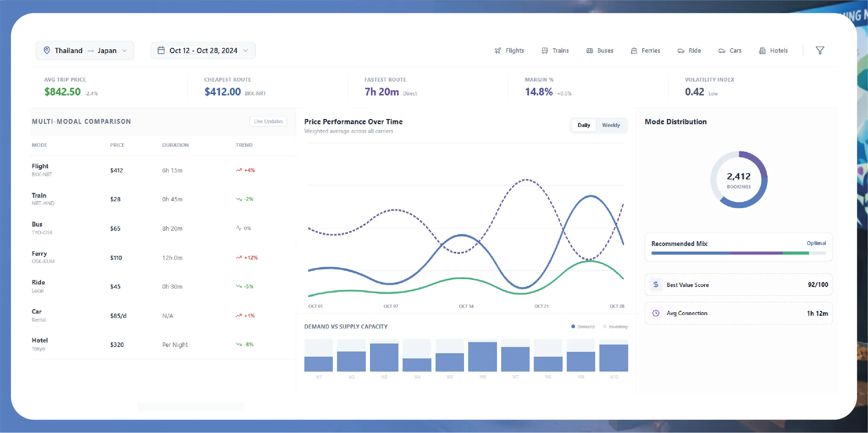
Task: Click the car icon next to Cars
Action: 722,51
